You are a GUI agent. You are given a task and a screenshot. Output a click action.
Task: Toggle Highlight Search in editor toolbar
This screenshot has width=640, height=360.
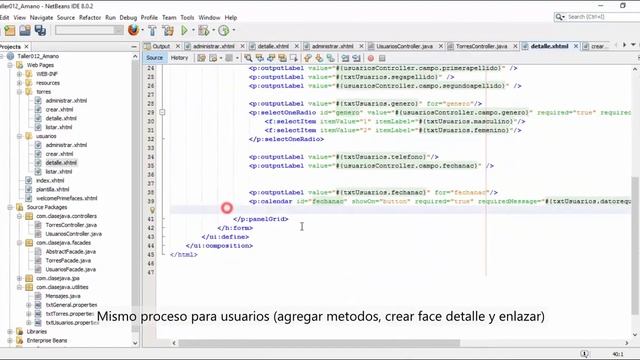[x=282, y=58]
